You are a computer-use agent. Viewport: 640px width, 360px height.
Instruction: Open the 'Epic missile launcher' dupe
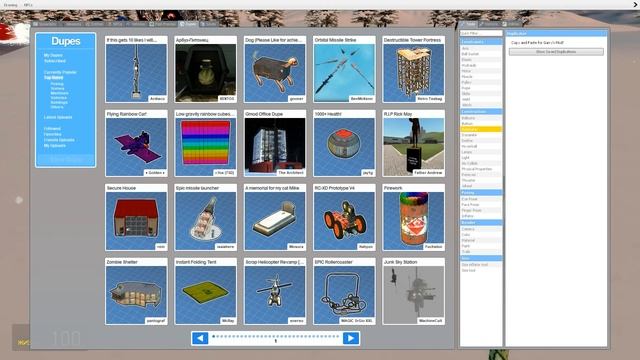tap(206, 217)
